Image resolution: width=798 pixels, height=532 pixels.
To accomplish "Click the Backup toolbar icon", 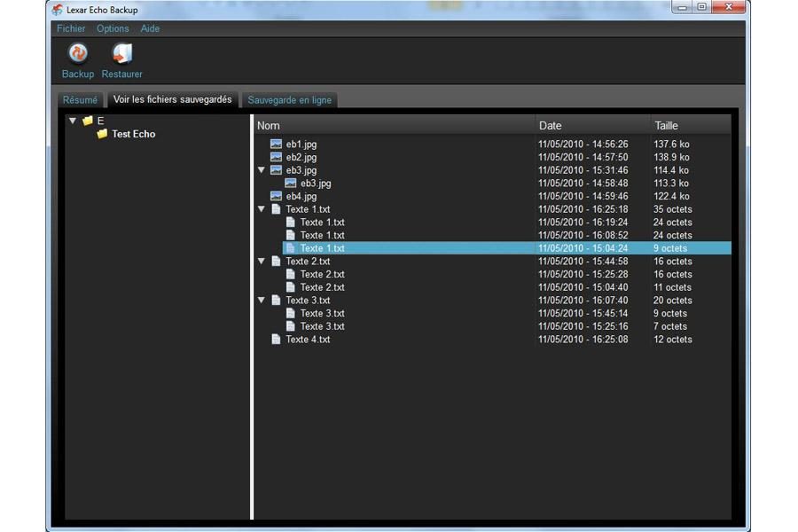I will click(78, 53).
